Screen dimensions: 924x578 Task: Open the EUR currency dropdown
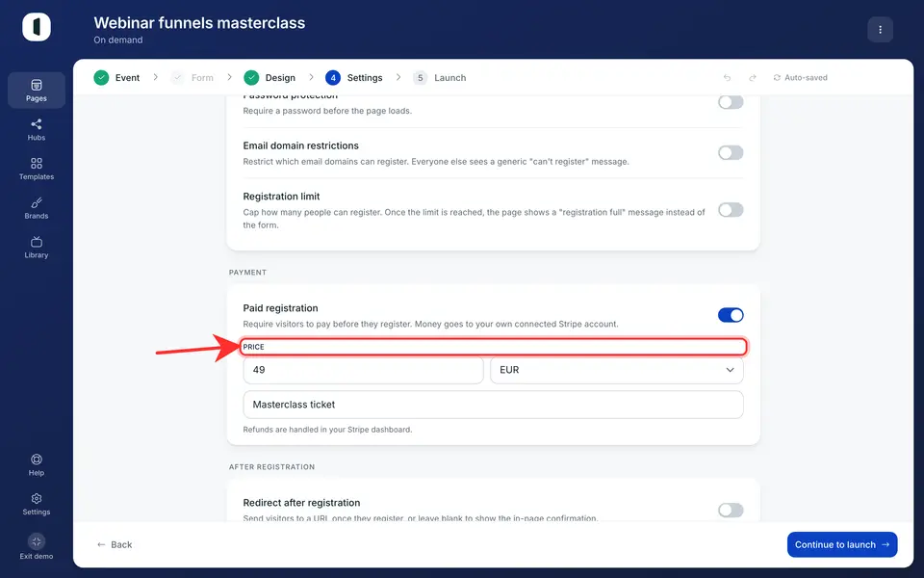click(616, 370)
